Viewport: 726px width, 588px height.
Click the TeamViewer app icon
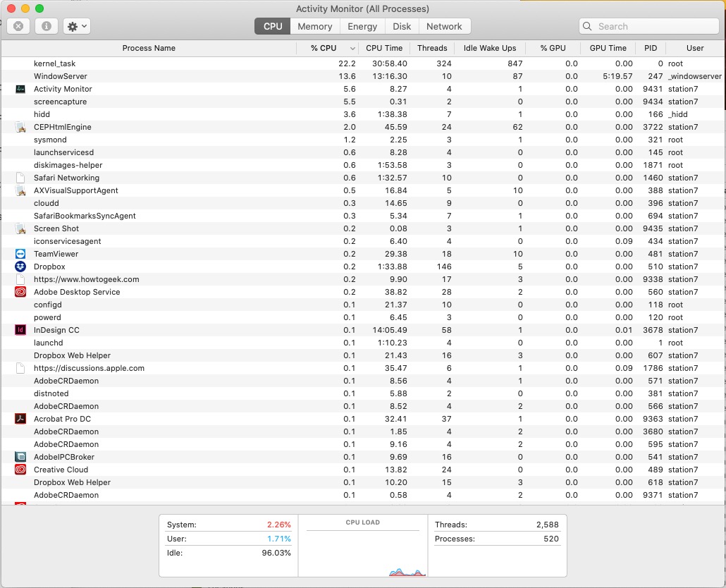point(20,254)
